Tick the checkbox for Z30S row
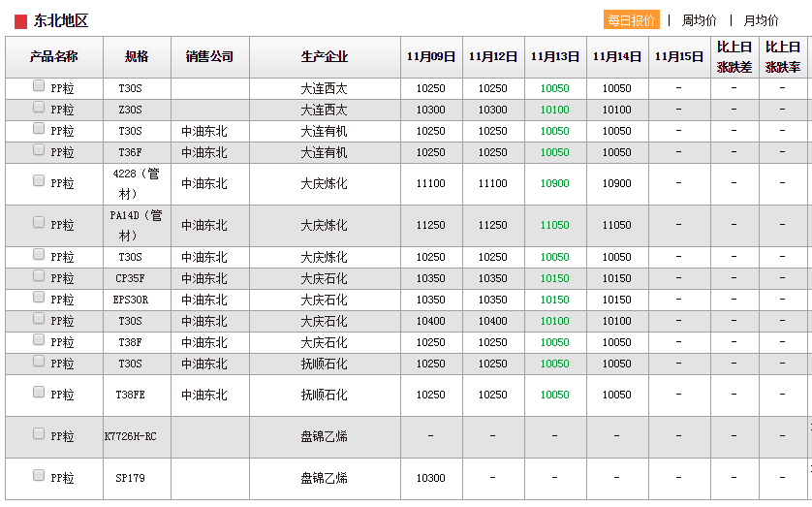Image resolution: width=812 pixels, height=507 pixels. coord(39,108)
